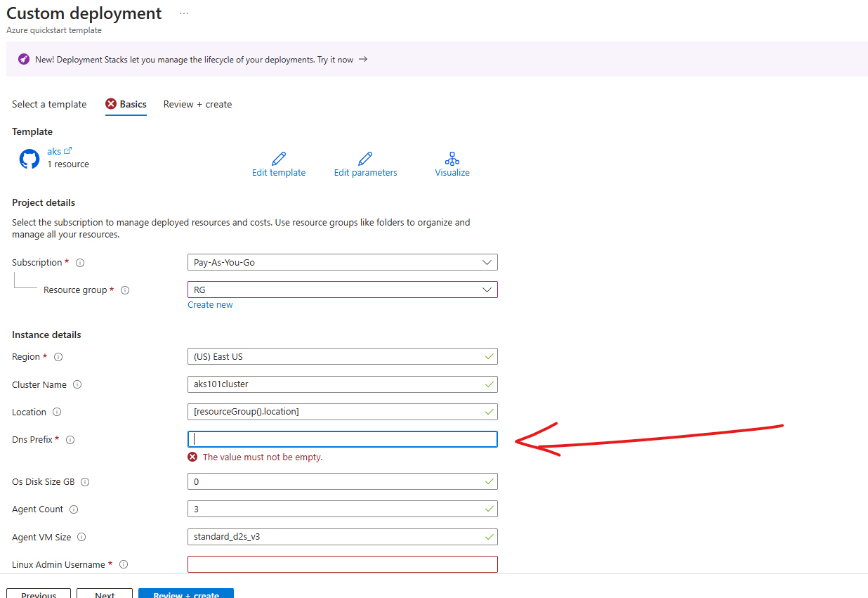Screen dimensions: 868x598
Task: Click the info icon next to Linux Admin Username
Action: (124, 564)
